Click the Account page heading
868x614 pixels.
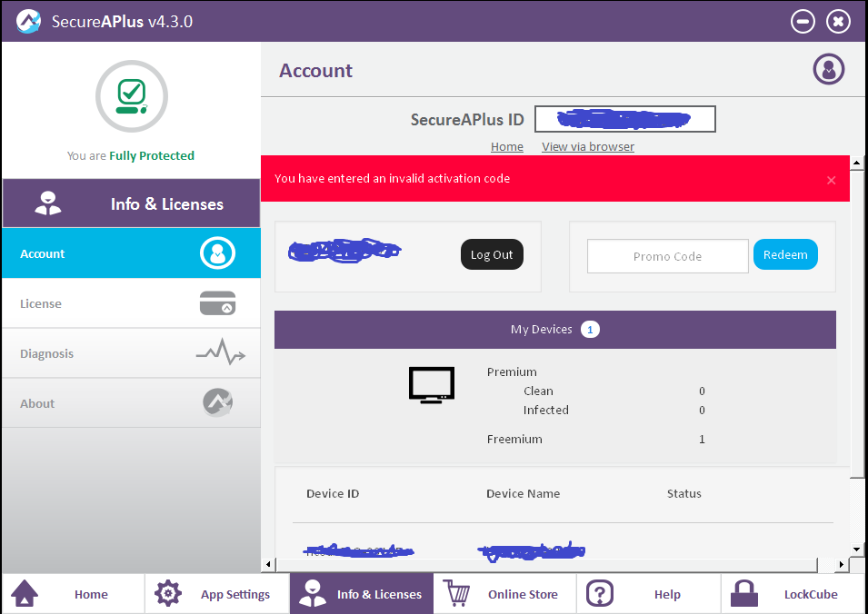click(316, 70)
